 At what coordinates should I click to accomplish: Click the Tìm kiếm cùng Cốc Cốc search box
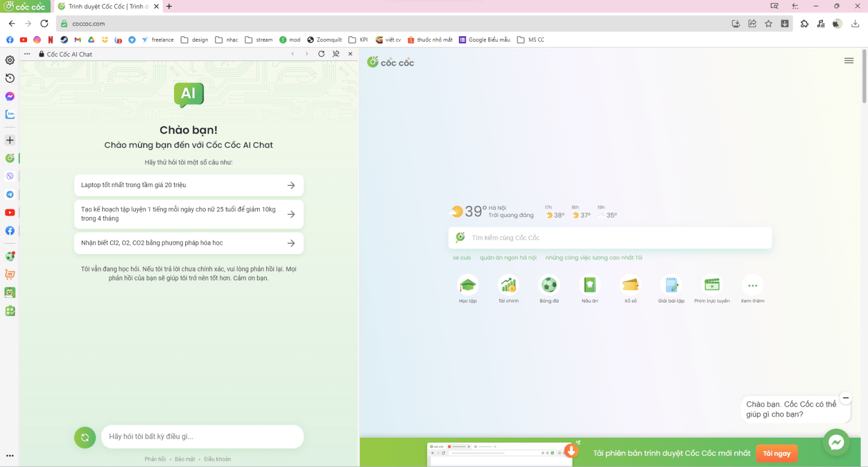[610, 238]
